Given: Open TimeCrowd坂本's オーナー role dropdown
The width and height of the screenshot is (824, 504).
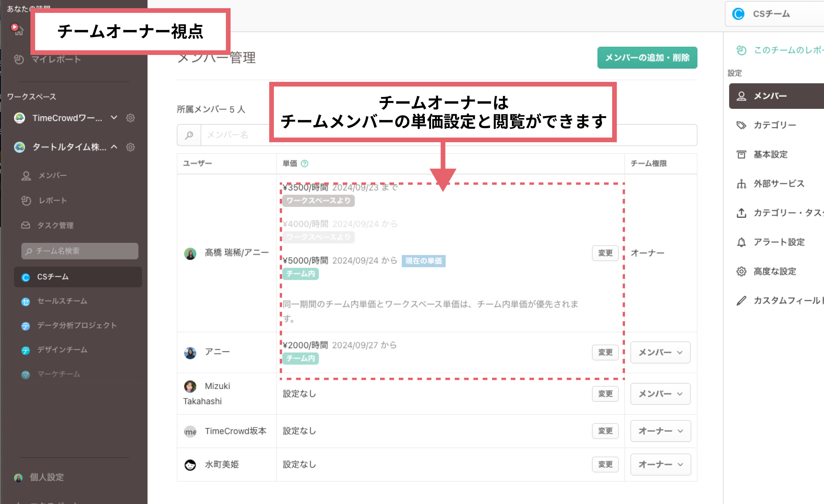Looking at the screenshot, I should coord(660,431).
